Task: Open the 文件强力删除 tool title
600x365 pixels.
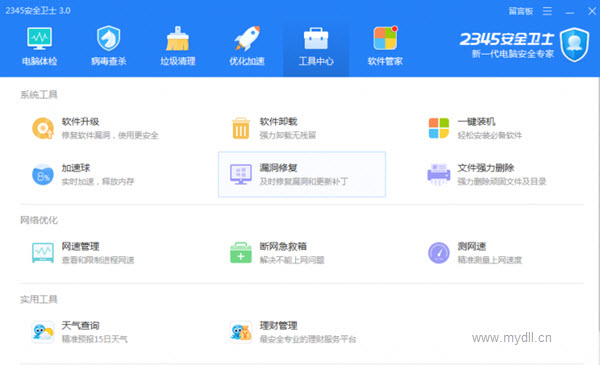Action: tap(486, 168)
